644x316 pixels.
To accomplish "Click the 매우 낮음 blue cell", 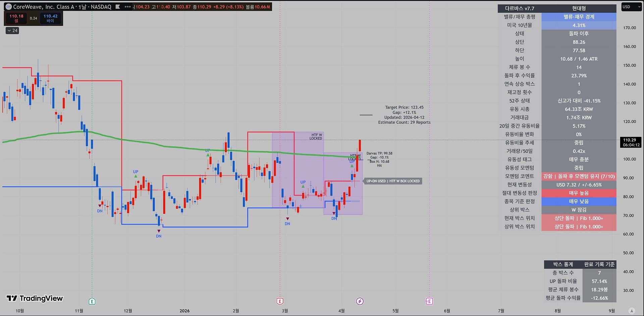I will [579, 201].
